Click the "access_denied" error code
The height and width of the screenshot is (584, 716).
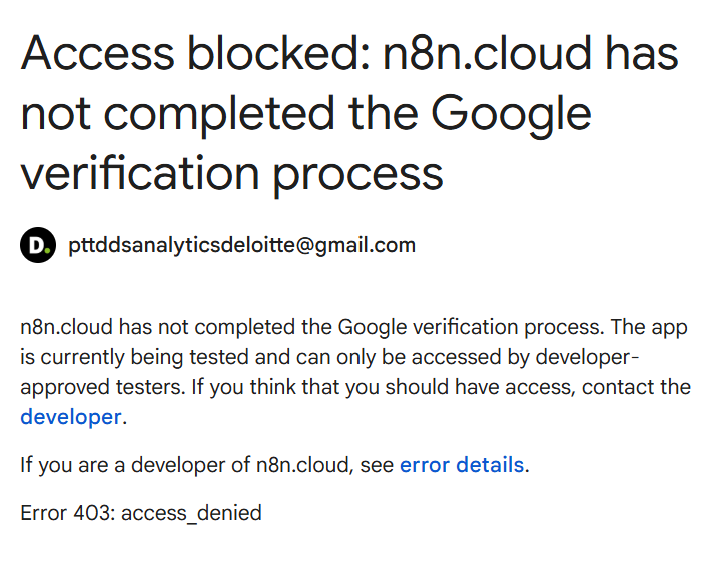coord(191,513)
